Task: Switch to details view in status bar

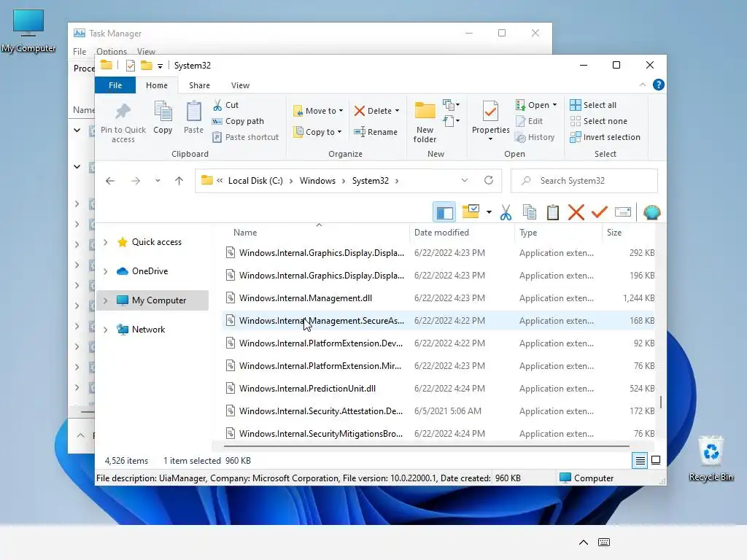Action: pyautogui.click(x=640, y=461)
